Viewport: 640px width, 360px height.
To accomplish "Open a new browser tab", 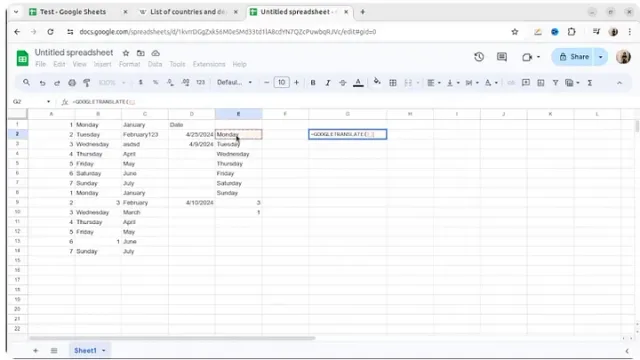I will tap(362, 12).
